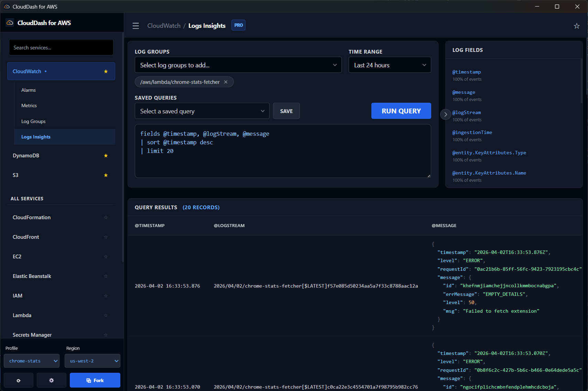Click the refresh icon near the Profile selector

click(19, 380)
